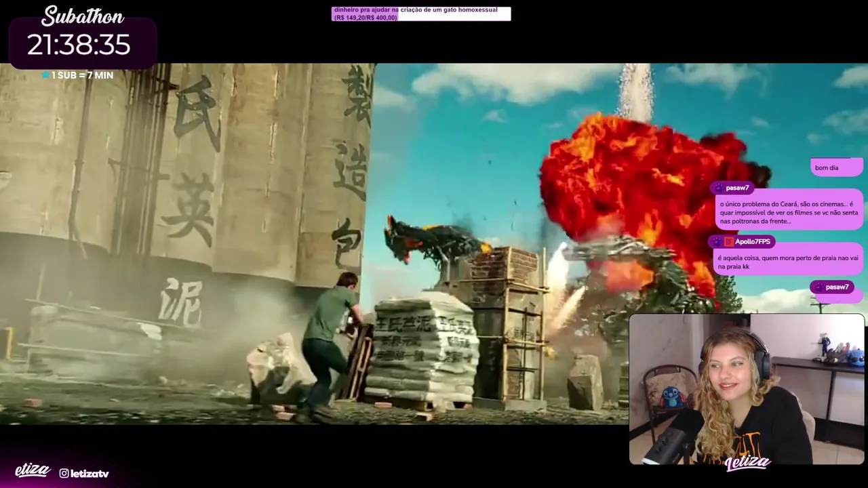This screenshot has height=488, width=868.
Task: Click the paw badge beside Apollo7FPS
Action: pyautogui.click(x=717, y=242)
